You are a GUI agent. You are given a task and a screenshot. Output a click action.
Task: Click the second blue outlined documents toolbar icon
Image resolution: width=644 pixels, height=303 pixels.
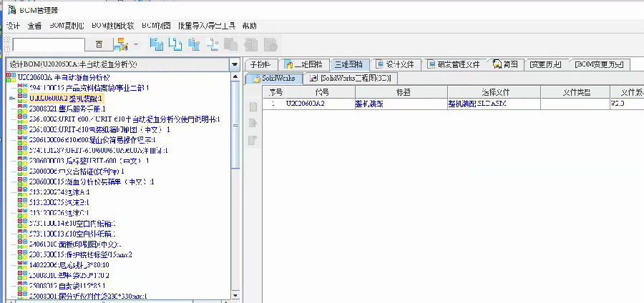point(175,44)
